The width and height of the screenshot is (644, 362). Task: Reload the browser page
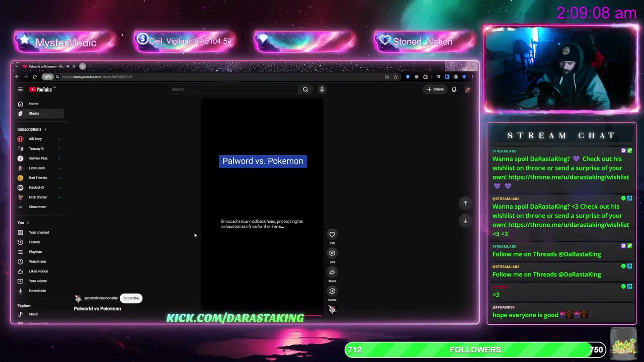[x=34, y=77]
